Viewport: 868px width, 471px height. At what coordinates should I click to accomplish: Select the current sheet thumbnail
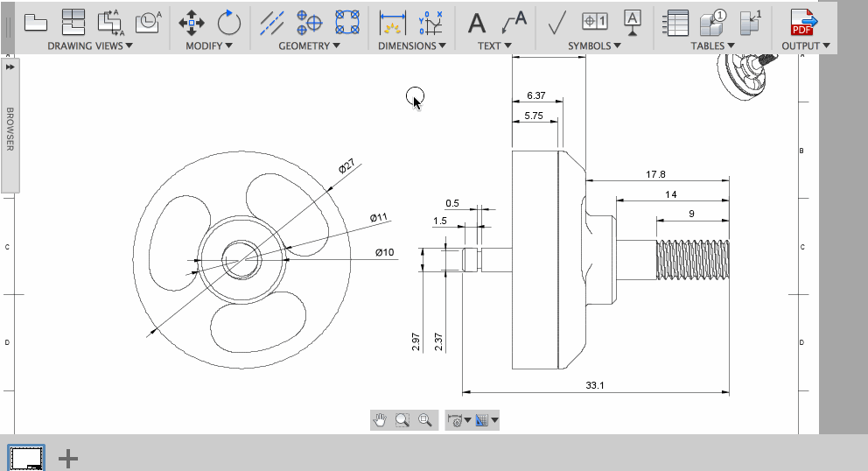click(x=27, y=457)
